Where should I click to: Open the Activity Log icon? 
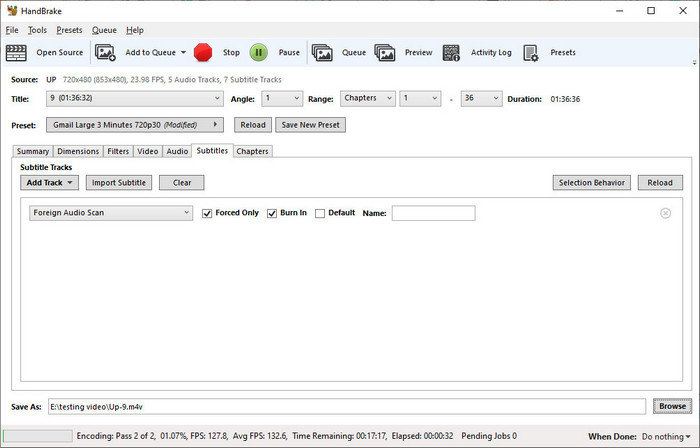[x=451, y=53]
